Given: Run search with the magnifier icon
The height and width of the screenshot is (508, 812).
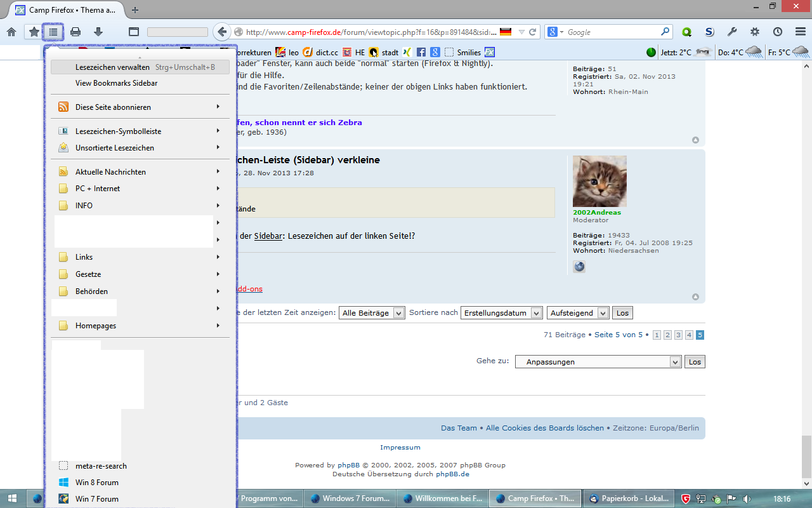Looking at the screenshot, I should click(665, 32).
